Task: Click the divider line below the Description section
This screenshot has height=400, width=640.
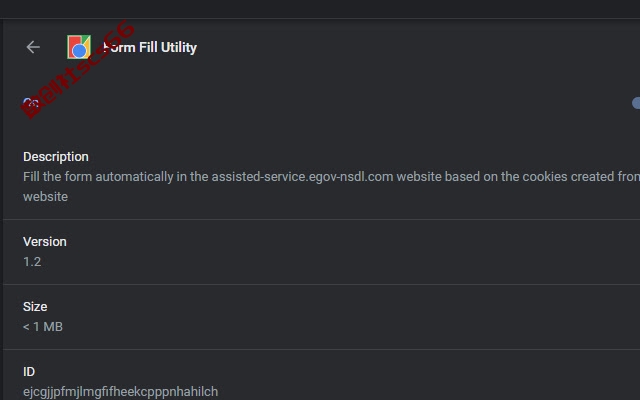Action: [322, 220]
